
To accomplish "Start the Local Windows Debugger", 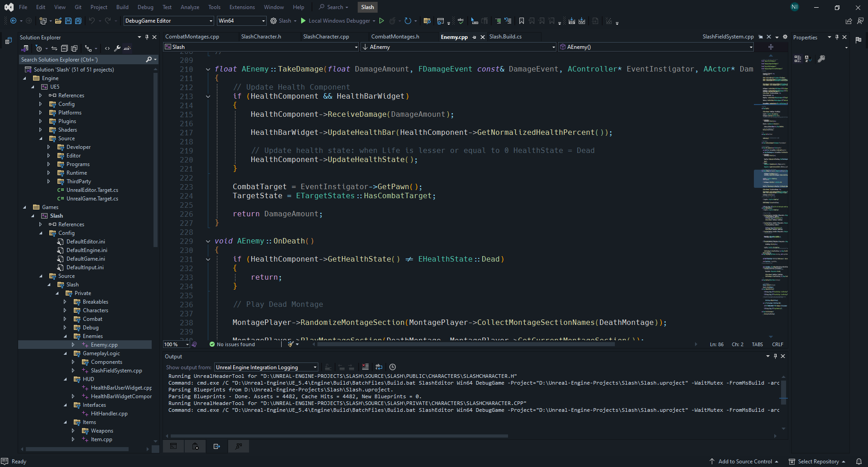I will [335, 21].
